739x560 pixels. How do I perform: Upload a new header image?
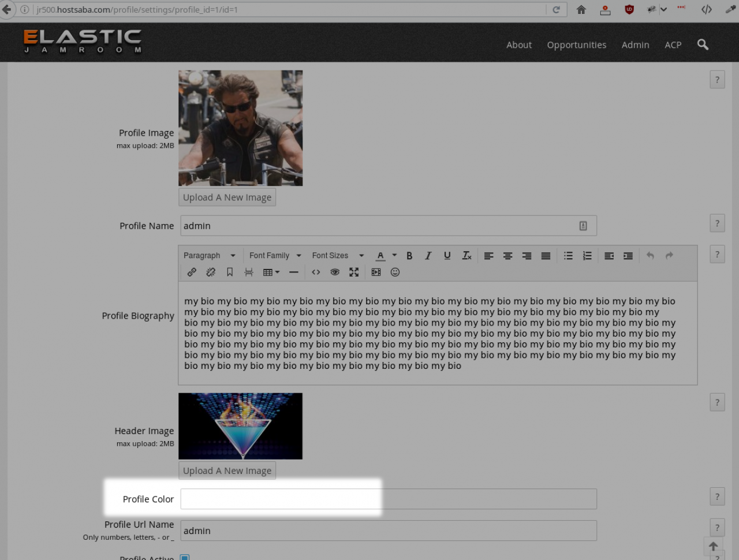[227, 471]
